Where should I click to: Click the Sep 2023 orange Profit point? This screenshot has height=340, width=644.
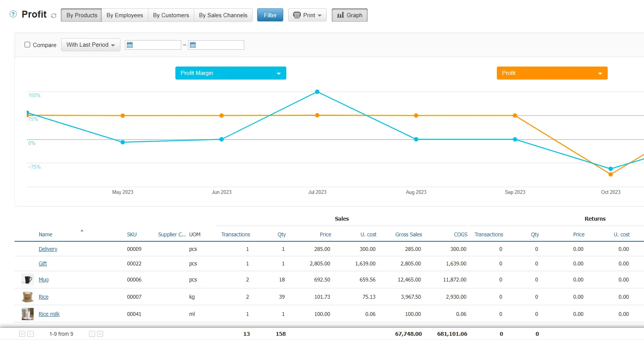515,116
